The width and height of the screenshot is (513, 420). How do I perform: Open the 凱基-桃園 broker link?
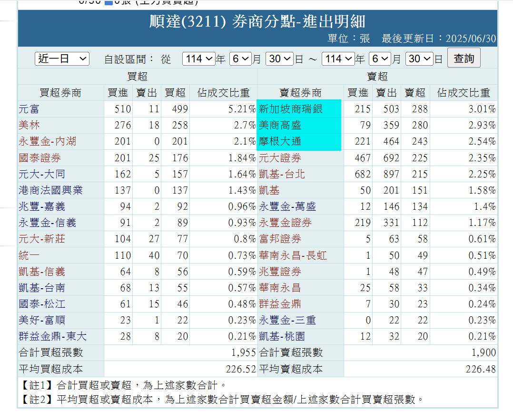tap(282, 336)
